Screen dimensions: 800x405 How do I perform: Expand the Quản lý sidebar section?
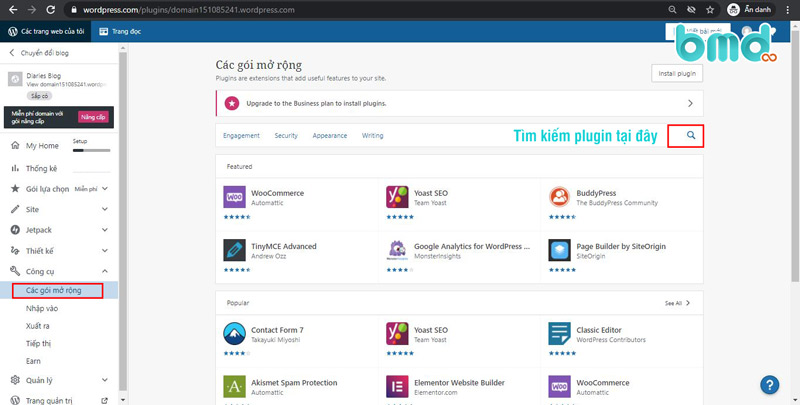[x=105, y=380]
